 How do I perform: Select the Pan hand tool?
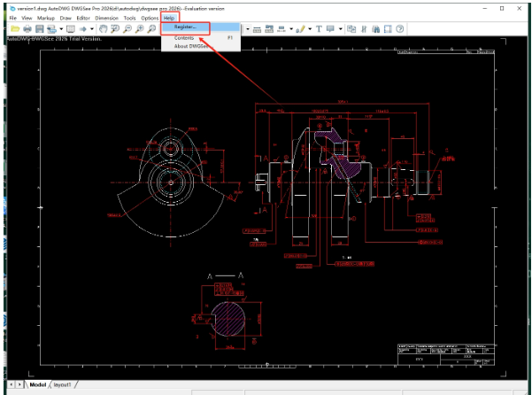[104, 29]
